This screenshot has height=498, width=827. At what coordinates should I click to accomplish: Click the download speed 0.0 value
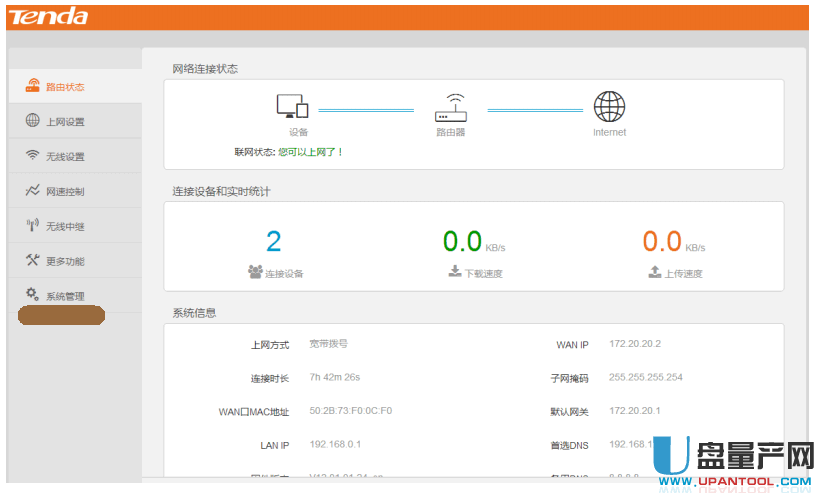tap(462, 241)
